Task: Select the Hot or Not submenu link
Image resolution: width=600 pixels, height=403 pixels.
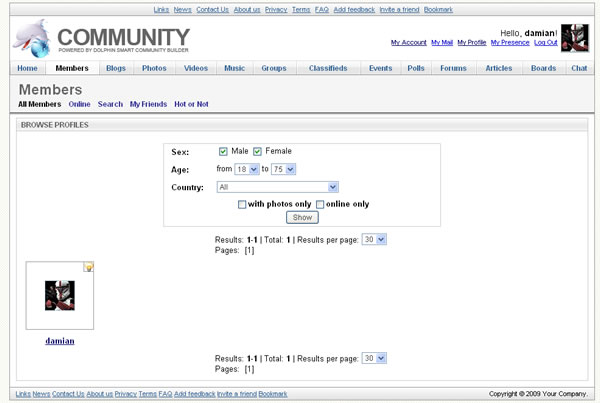Action: pyautogui.click(x=191, y=104)
